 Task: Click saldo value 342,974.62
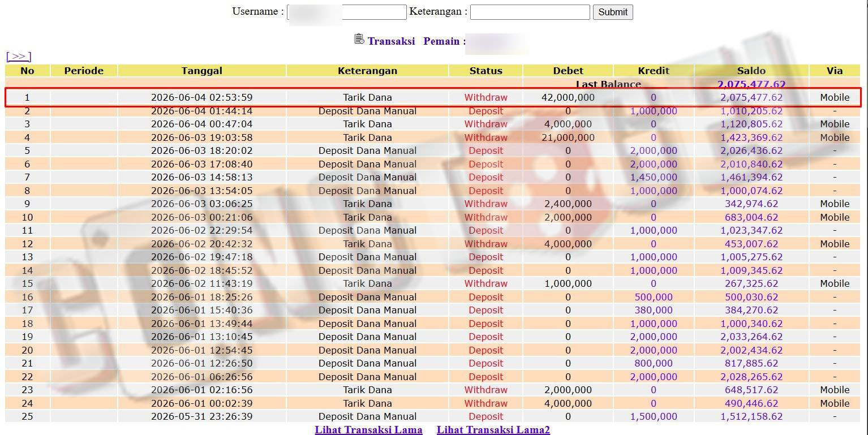[751, 204]
